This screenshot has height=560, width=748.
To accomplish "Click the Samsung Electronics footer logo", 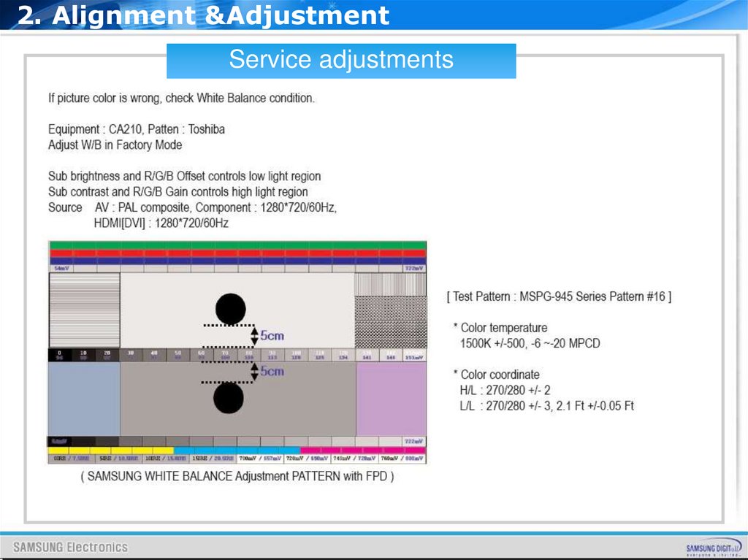I will tap(71, 547).
